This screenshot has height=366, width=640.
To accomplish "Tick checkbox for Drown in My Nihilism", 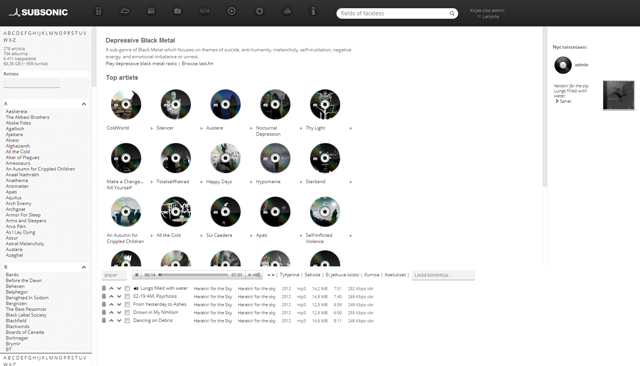I will [127, 313].
